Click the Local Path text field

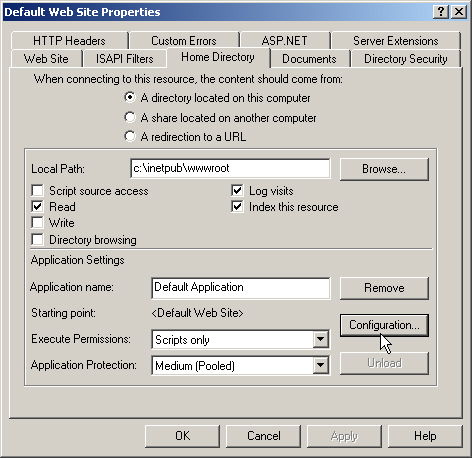pos(230,168)
